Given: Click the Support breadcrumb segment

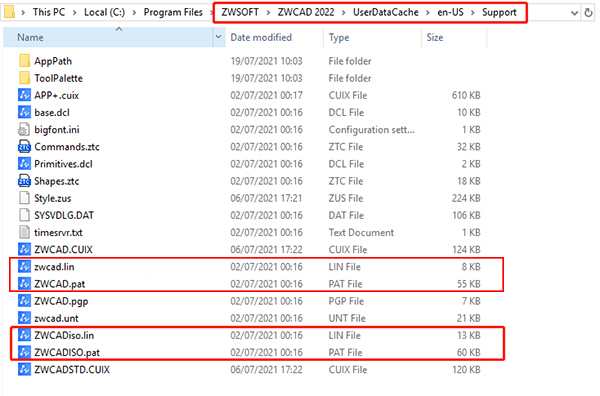Looking at the screenshot, I should click(499, 12).
